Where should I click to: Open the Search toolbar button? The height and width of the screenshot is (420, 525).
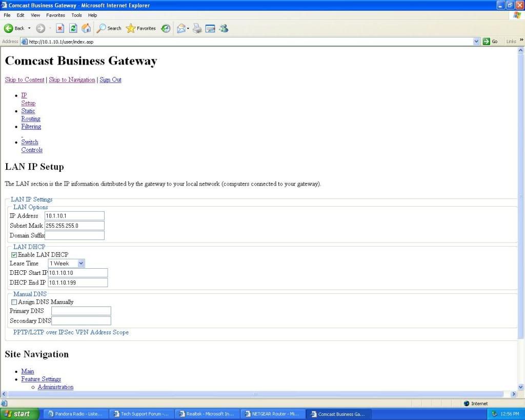[x=109, y=28]
